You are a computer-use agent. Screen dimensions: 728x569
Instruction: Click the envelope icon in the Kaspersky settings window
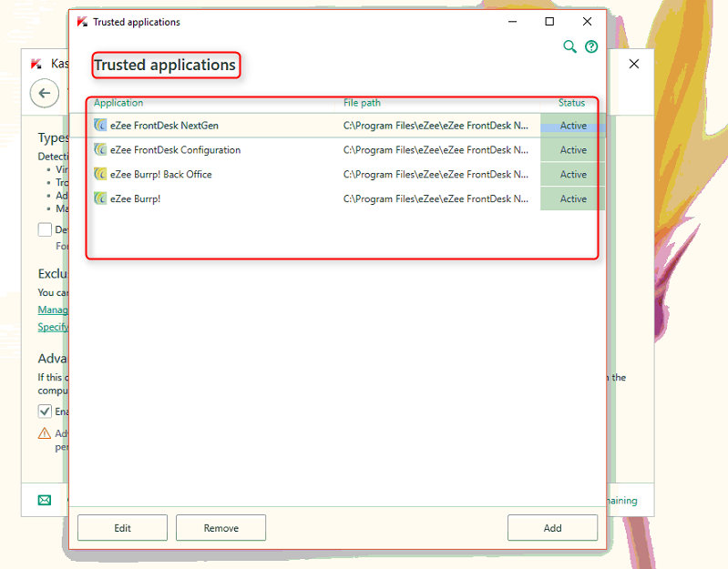[45, 500]
